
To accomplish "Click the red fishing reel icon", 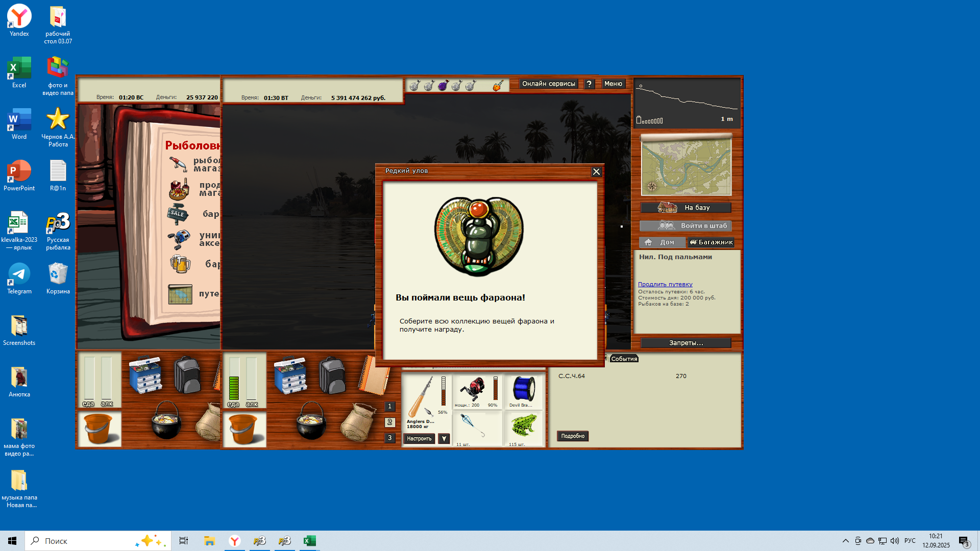I will (x=472, y=390).
